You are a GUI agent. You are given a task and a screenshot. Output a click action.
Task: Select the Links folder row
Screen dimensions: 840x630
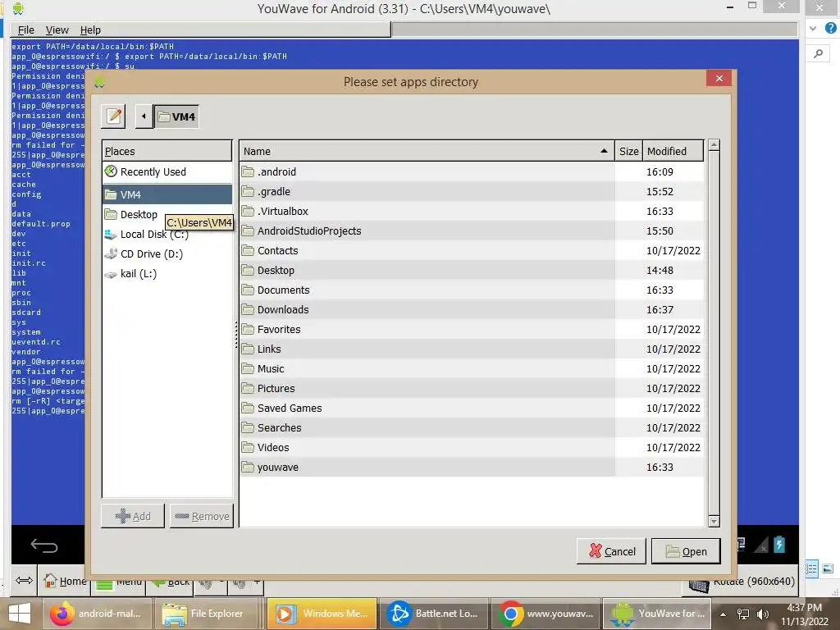coord(472,349)
